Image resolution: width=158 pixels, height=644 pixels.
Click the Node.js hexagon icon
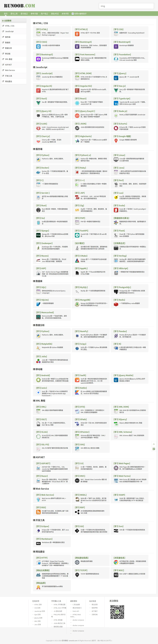click(116, 116)
